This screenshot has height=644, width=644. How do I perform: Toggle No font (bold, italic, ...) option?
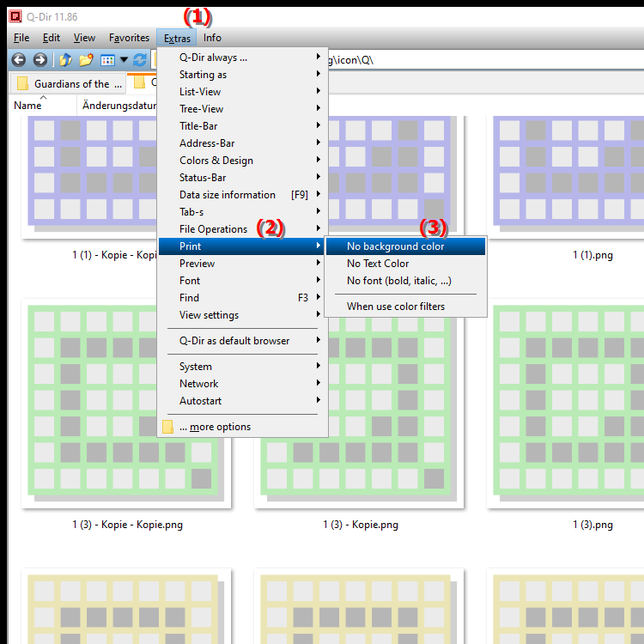pos(406,281)
